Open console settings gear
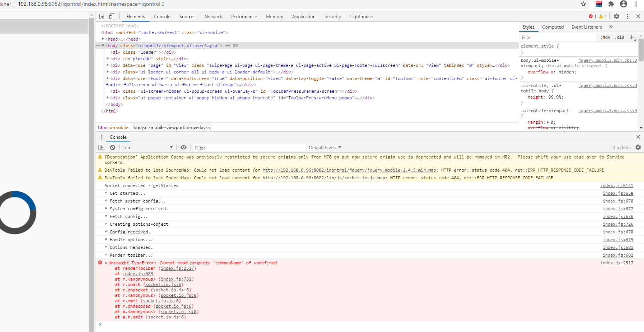The width and height of the screenshot is (644, 332). click(638, 147)
